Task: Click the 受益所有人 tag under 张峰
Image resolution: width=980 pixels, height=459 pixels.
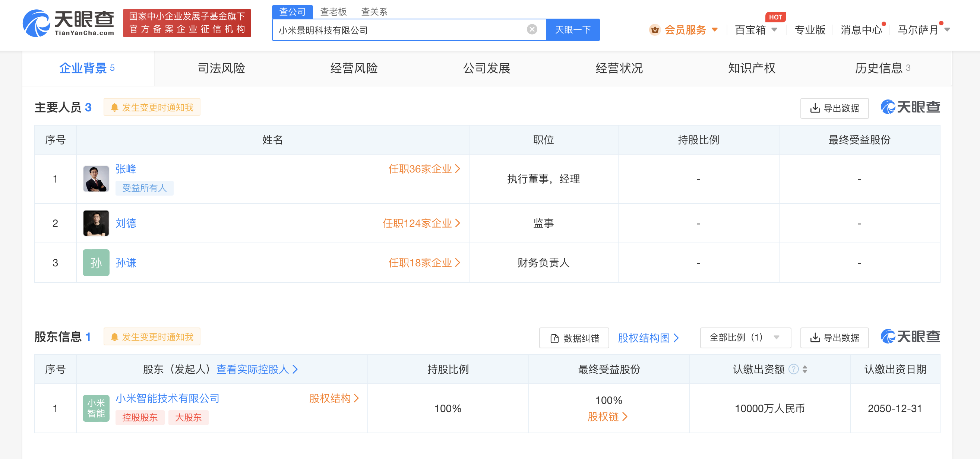Action: [x=144, y=188]
